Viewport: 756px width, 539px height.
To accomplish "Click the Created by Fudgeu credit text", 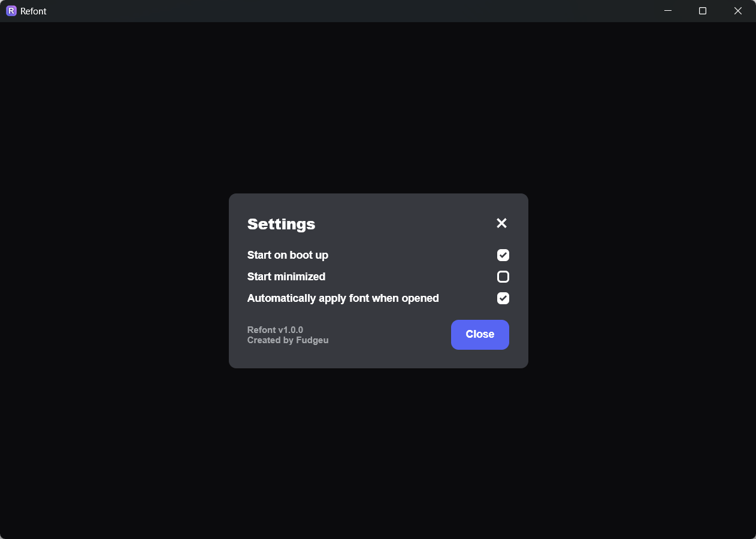I will [288, 340].
